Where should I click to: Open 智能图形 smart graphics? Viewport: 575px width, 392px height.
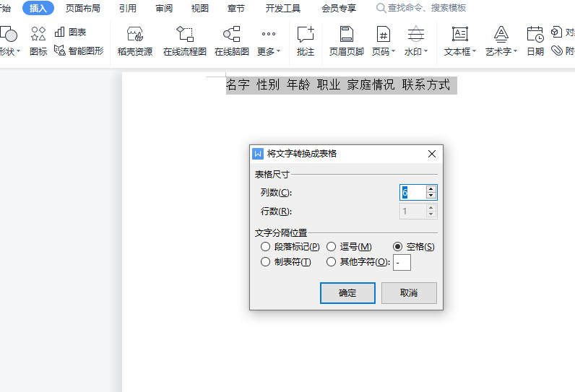click(x=79, y=51)
